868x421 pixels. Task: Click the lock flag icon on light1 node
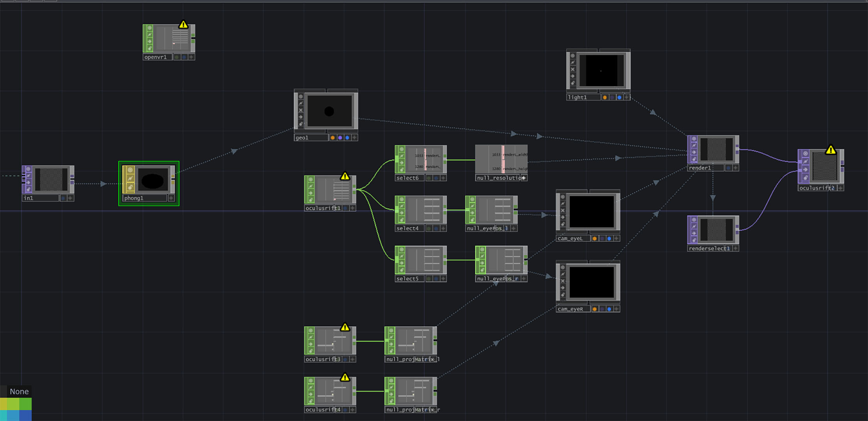[572, 83]
